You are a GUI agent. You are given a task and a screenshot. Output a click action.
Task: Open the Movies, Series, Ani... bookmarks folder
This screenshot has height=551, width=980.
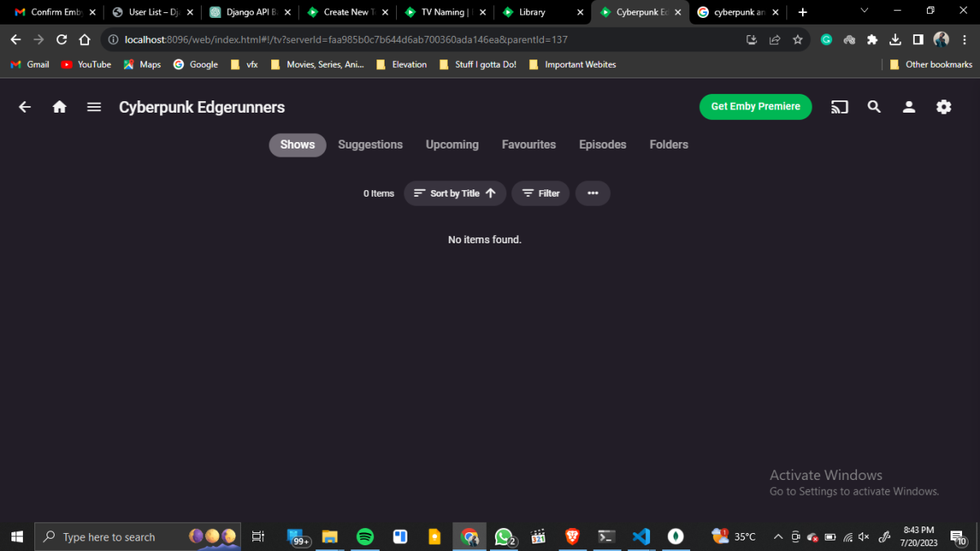click(317, 64)
